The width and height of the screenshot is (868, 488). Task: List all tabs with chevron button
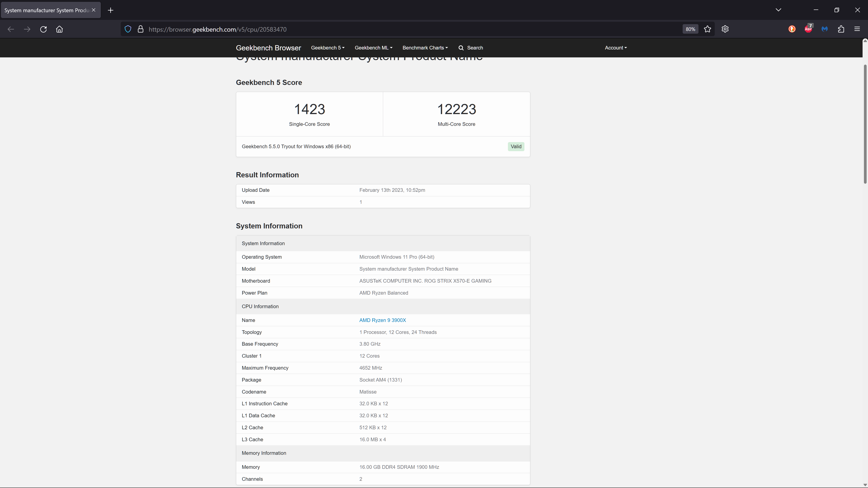(x=778, y=10)
